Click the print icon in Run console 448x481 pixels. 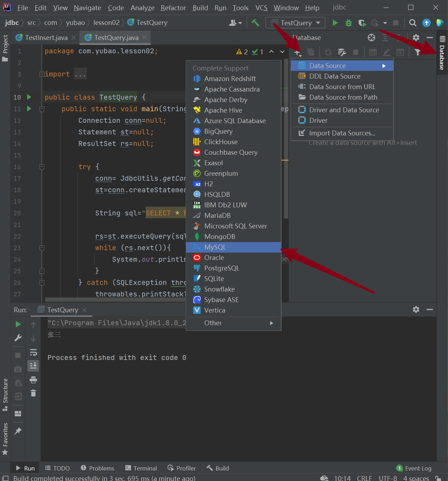click(x=33, y=380)
